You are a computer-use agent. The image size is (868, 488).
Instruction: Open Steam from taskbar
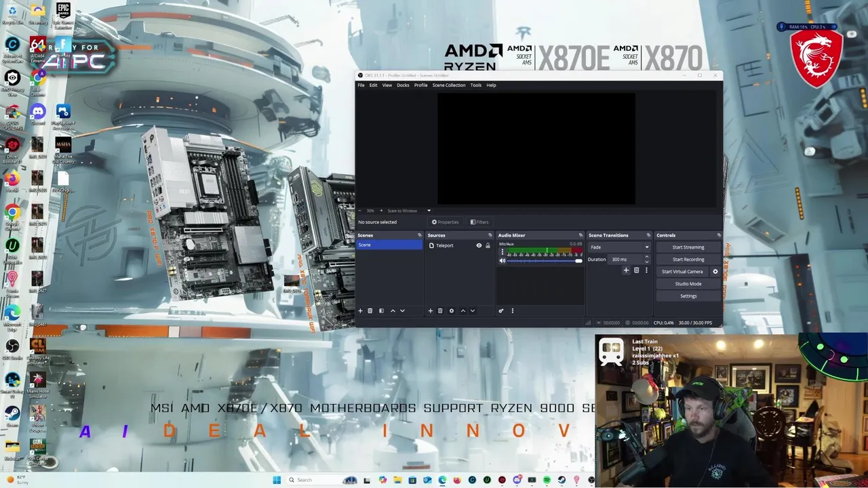pyautogui.click(x=561, y=480)
